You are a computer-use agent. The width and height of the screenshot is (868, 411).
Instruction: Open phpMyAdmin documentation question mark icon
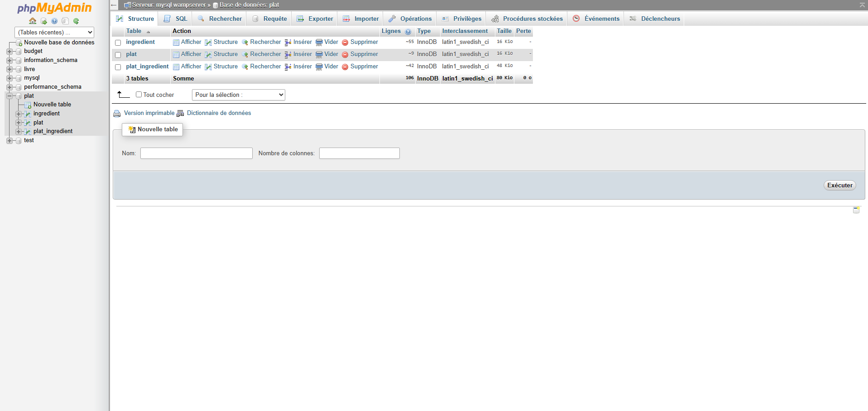(x=54, y=21)
